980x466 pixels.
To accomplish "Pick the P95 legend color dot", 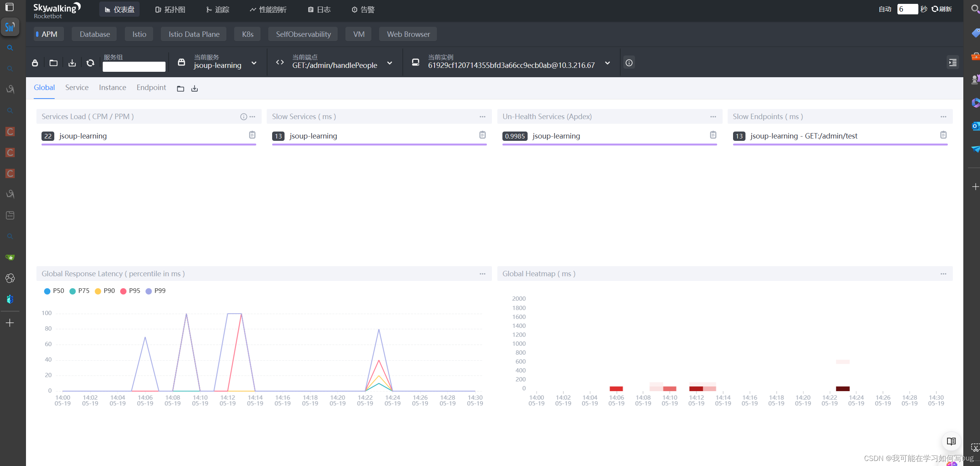I will pyautogui.click(x=124, y=291).
